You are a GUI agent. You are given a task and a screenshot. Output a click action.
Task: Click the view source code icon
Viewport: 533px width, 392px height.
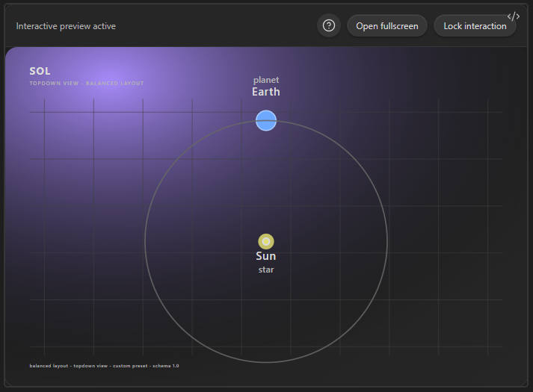[514, 16]
